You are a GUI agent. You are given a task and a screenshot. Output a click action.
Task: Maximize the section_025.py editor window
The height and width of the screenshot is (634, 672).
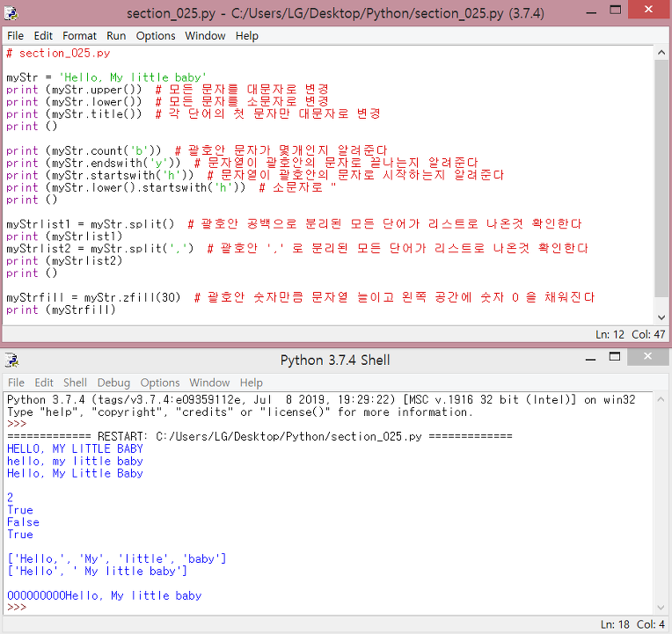pyautogui.click(x=616, y=10)
